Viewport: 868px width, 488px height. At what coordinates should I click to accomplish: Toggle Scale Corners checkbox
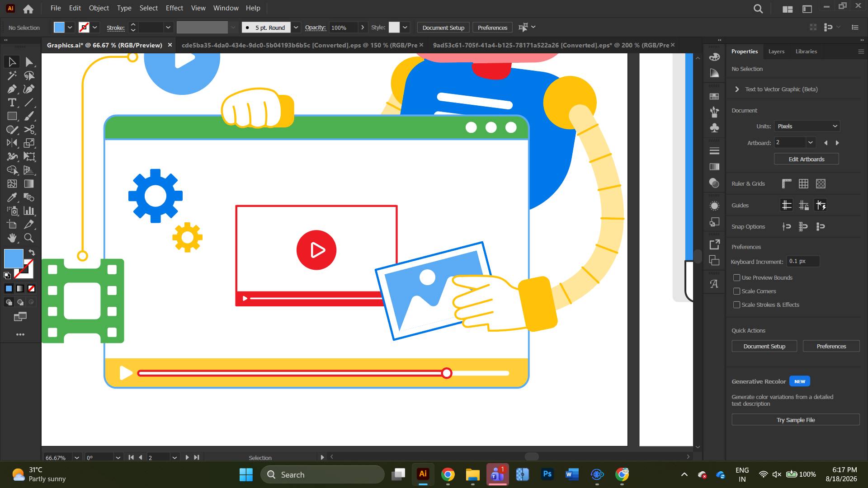pyautogui.click(x=737, y=291)
